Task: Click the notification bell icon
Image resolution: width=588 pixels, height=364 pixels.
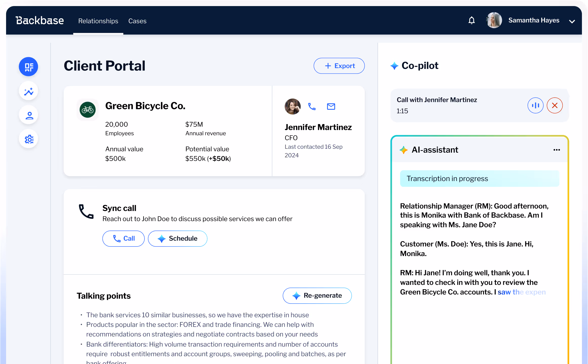Action: click(x=471, y=20)
